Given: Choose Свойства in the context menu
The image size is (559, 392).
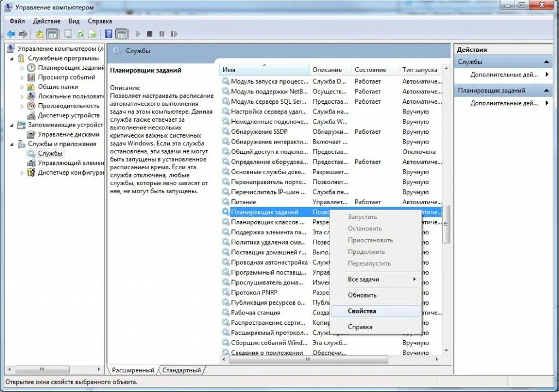Looking at the screenshot, I should (376, 311).
